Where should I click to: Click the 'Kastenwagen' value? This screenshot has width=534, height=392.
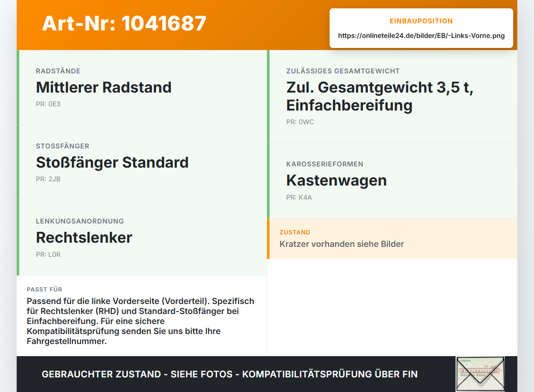pyautogui.click(x=337, y=180)
